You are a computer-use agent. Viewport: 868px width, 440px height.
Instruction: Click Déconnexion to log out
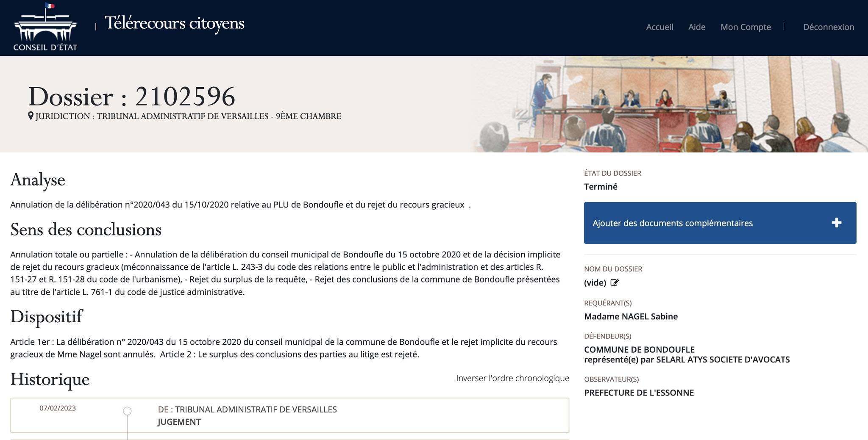[829, 27]
